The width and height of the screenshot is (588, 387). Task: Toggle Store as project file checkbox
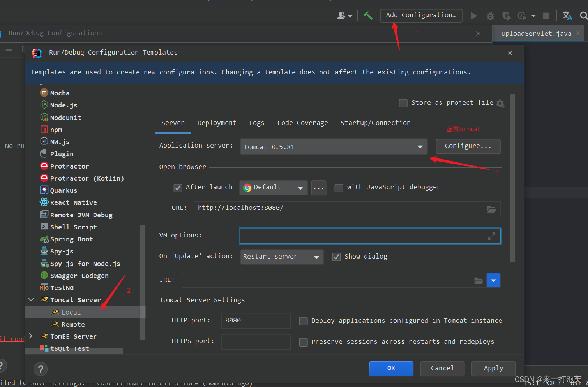pos(403,103)
